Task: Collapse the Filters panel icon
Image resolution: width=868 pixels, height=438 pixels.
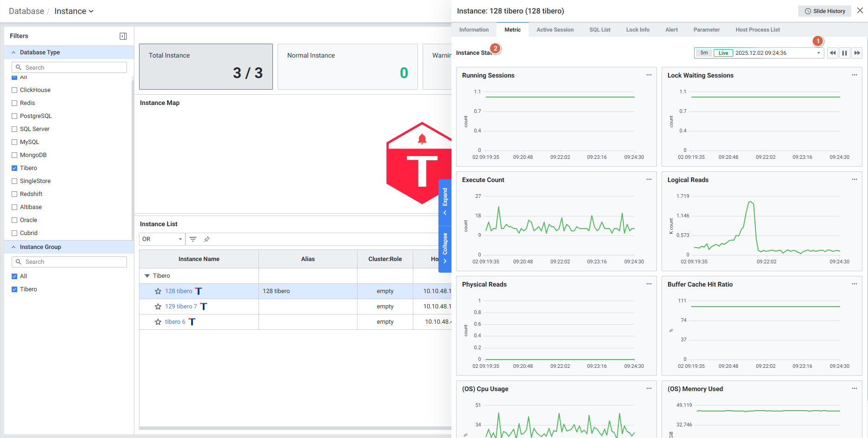Action: pos(123,36)
